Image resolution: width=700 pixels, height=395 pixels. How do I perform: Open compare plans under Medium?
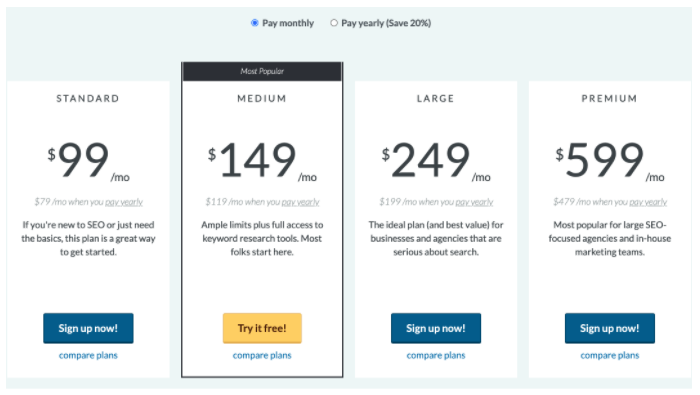tap(262, 355)
